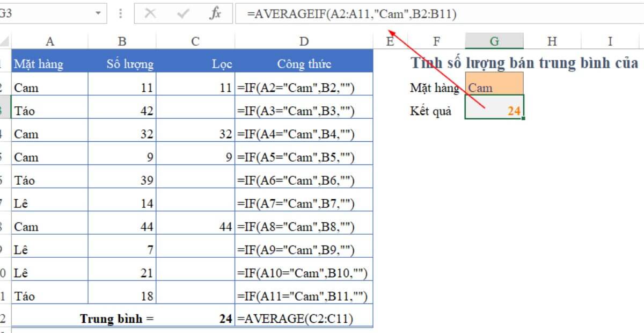The height and width of the screenshot is (333, 644).
Task: Click the Enter checkmark icon in formula bar
Action: (184, 14)
